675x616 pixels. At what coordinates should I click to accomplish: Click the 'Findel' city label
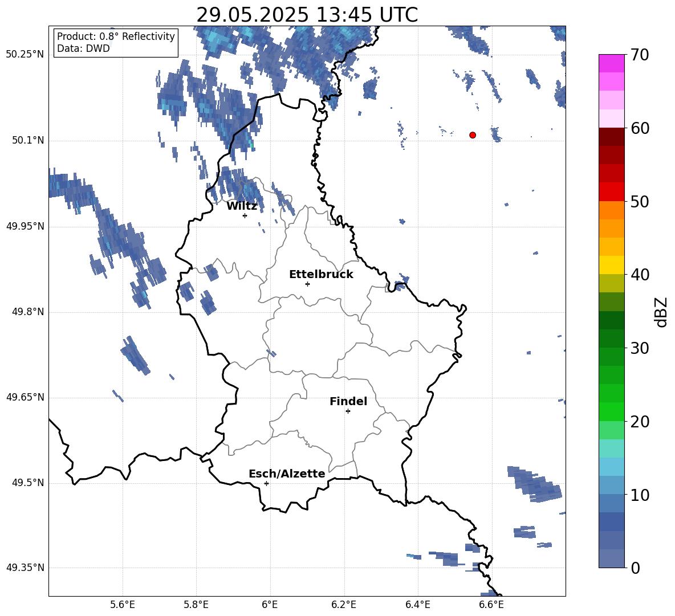click(x=348, y=401)
